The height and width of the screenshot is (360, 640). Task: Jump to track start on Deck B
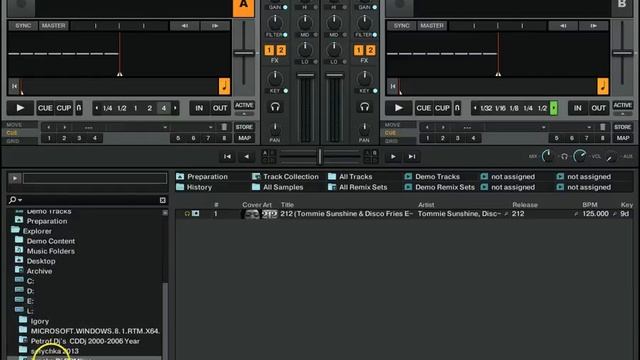(393, 86)
